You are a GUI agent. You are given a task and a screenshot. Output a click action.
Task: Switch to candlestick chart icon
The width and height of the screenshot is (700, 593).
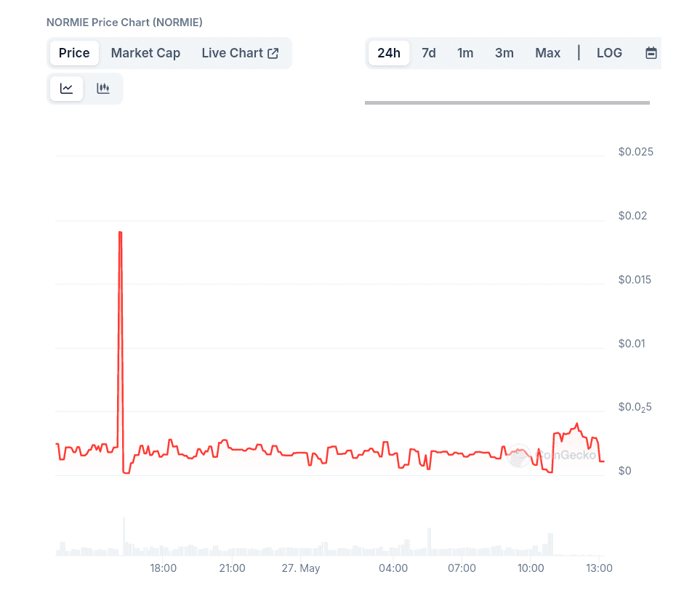pos(103,89)
